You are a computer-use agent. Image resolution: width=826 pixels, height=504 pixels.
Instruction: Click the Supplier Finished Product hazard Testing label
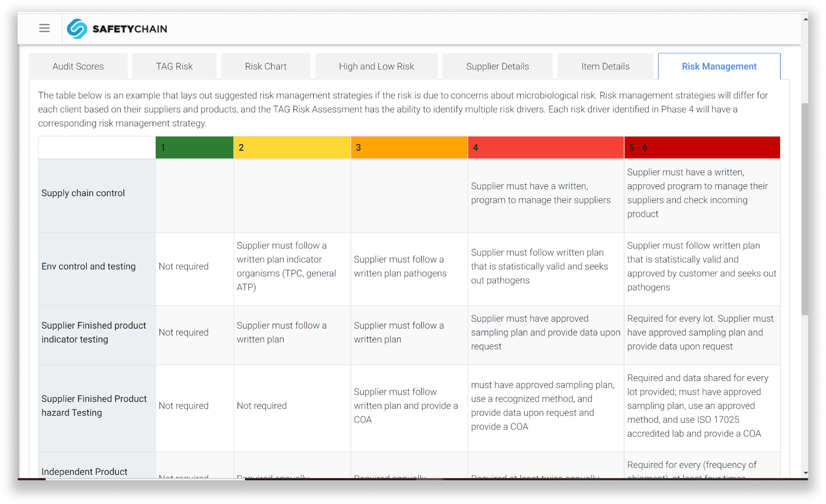pyautogui.click(x=94, y=406)
